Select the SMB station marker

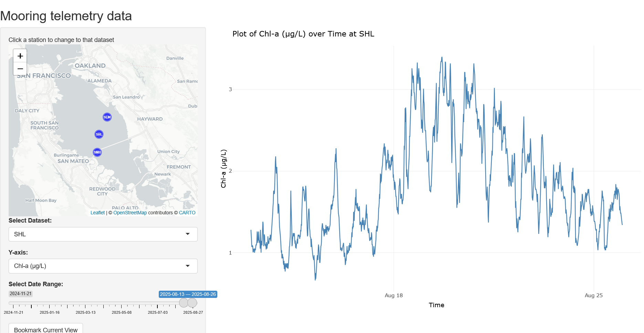(97, 152)
